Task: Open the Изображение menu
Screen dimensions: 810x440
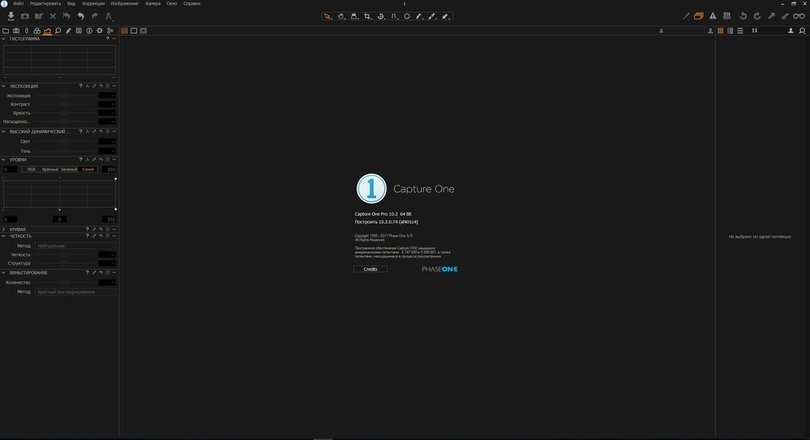Action: tap(124, 4)
